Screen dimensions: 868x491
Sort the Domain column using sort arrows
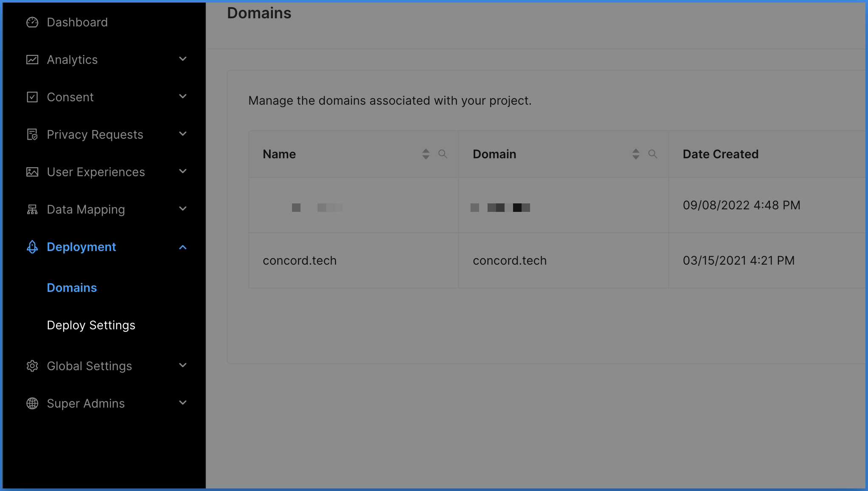635,154
